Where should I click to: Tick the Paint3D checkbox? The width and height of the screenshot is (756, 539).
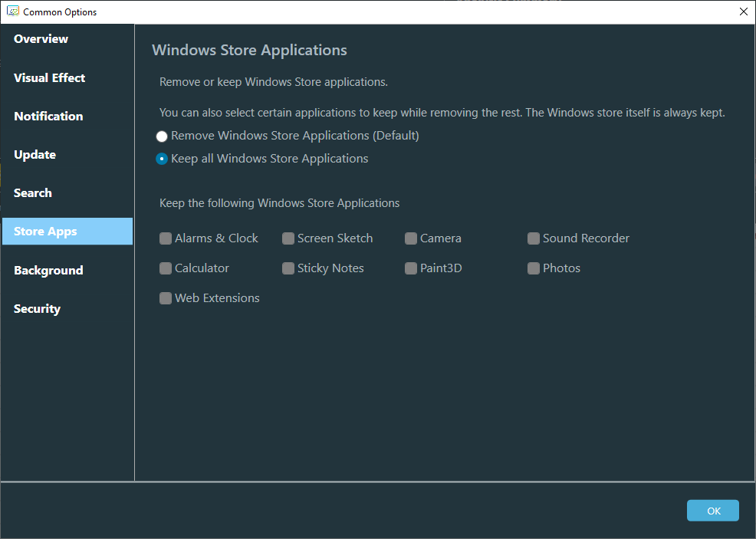tap(411, 268)
